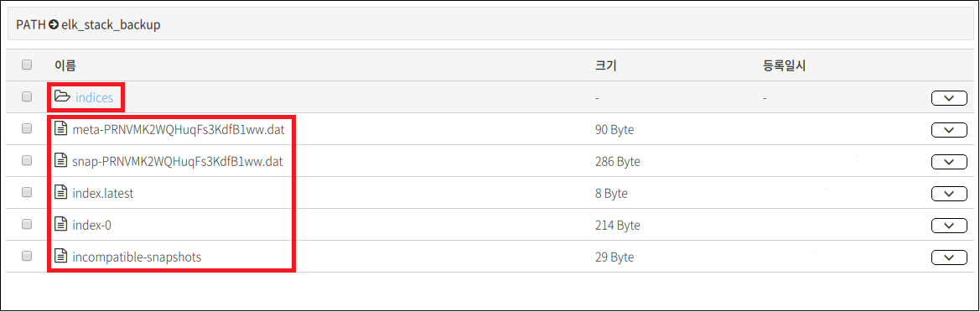Select checkbox for index.latest row
Image resolution: width=980 pixels, height=312 pixels.
pos(27,193)
